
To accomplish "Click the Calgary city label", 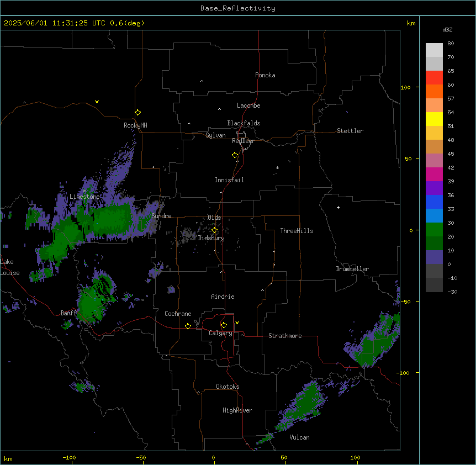I will 221,333.
